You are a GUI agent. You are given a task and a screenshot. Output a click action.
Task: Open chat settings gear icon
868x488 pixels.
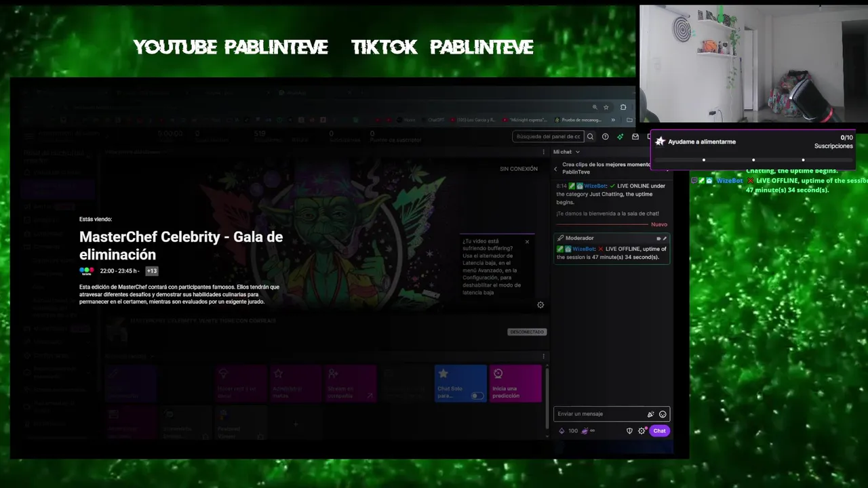point(642,431)
